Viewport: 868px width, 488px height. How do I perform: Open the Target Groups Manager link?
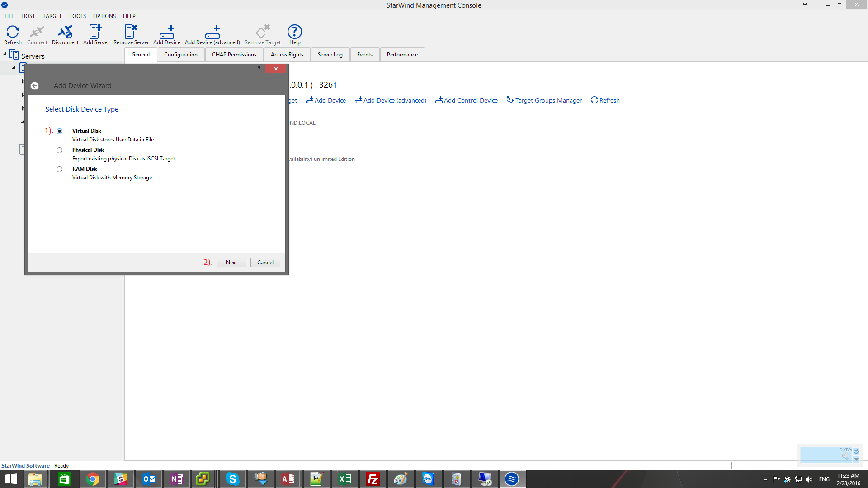[x=544, y=100]
